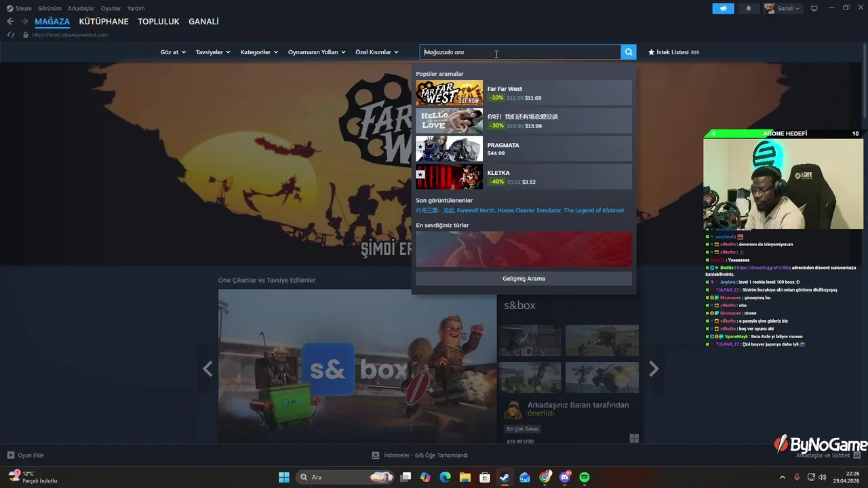Open Spotify from the taskbar

[585, 477]
